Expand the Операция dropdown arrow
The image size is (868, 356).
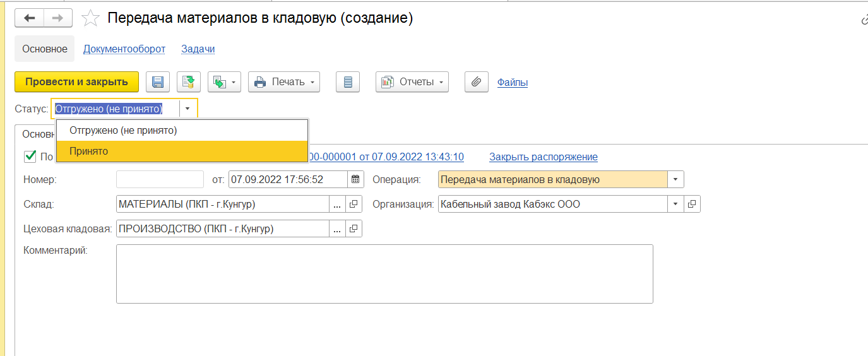click(675, 179)
